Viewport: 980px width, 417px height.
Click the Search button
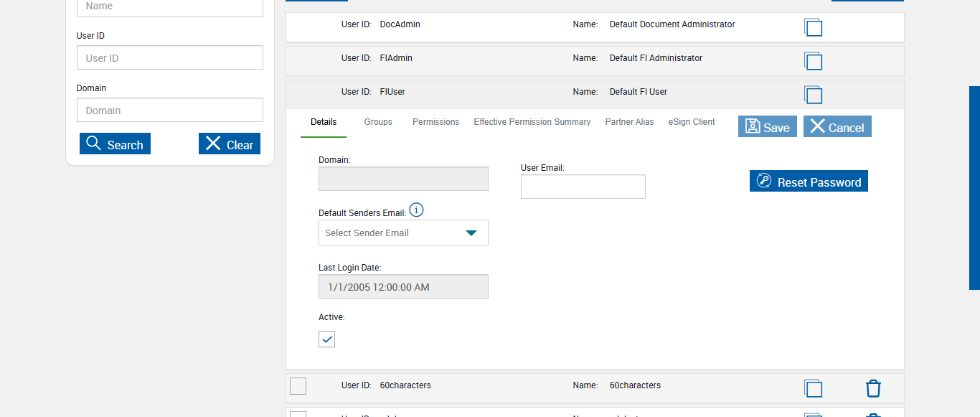[115, 144]
